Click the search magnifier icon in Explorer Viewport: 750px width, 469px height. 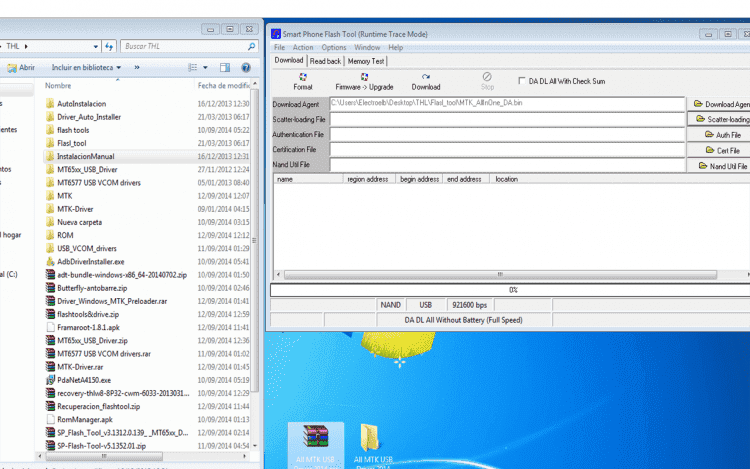[252, 46]
